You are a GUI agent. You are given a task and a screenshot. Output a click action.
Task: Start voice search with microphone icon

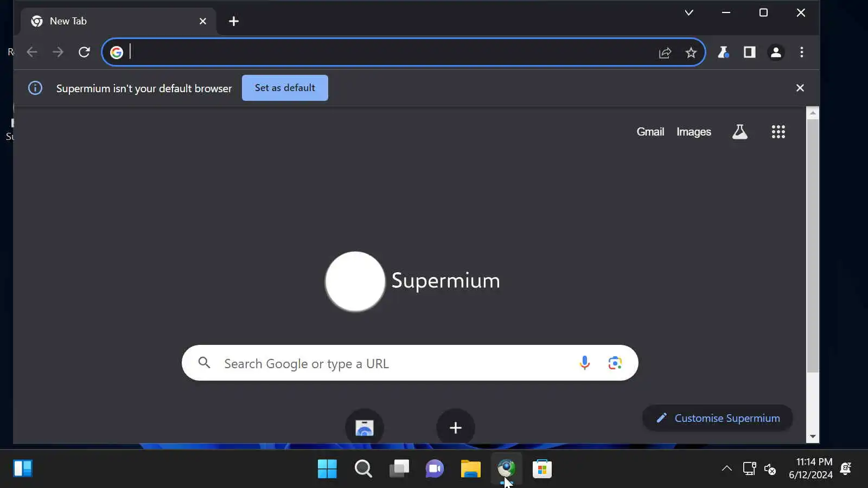pos(585,363)
